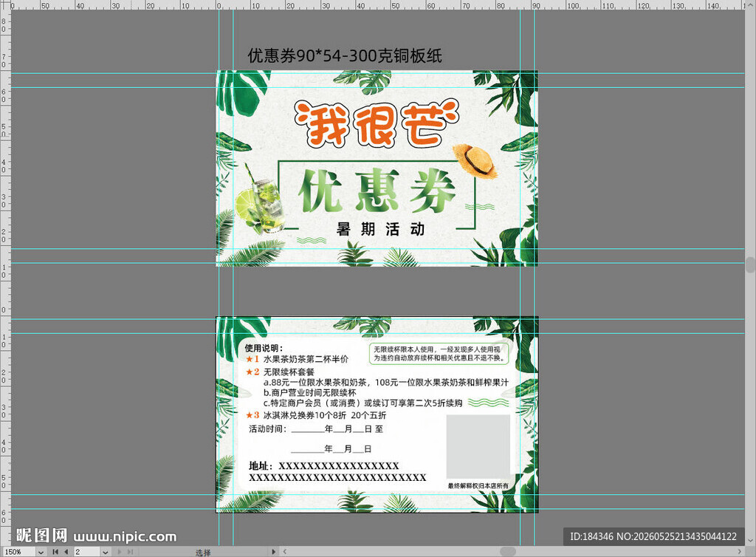756x557 pixels.
Task: Click the horizontal scrollbar thumb
Action: tap(508, 551)
